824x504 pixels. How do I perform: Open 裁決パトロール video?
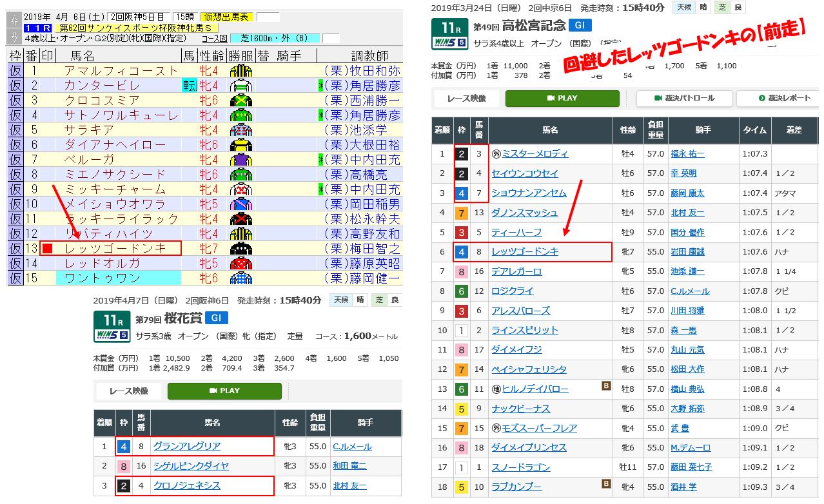tap(684, 99)
